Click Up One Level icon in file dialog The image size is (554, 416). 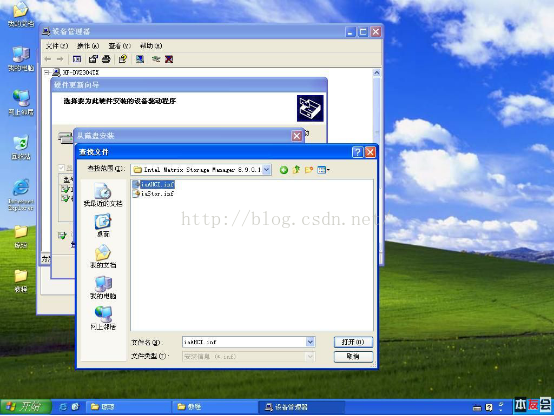point(296,170)
